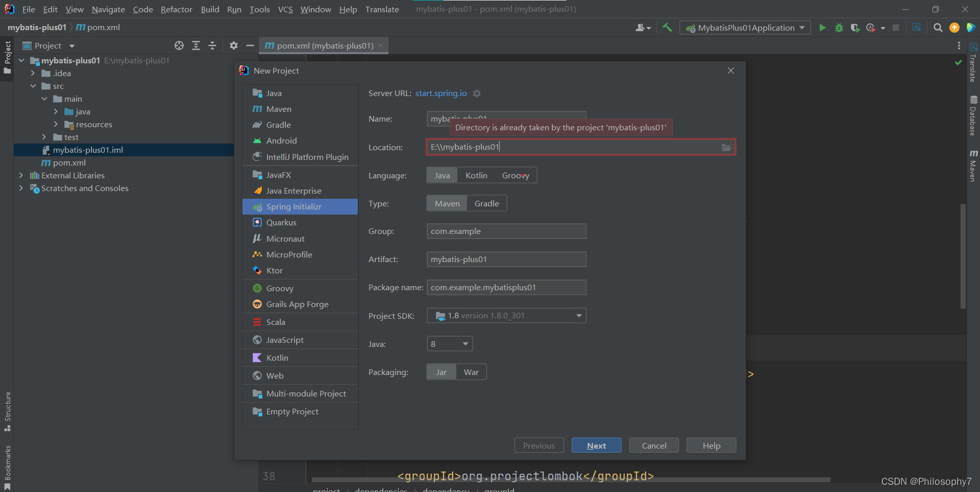
Task: Select Gradle project type
Action: click(486, 203)
